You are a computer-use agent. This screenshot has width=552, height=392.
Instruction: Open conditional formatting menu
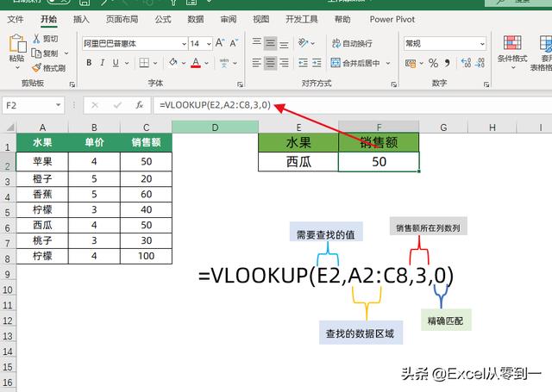(512, 52)
